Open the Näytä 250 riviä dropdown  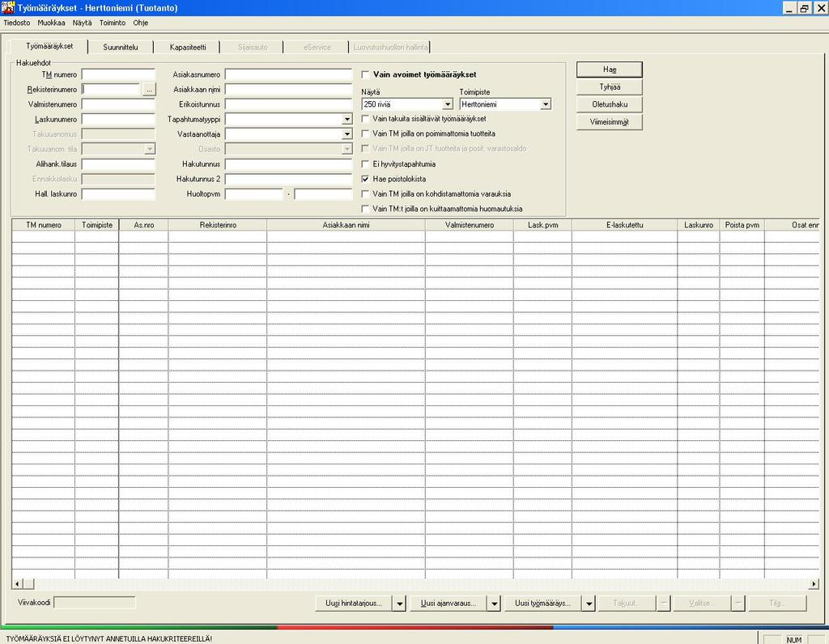447,104
